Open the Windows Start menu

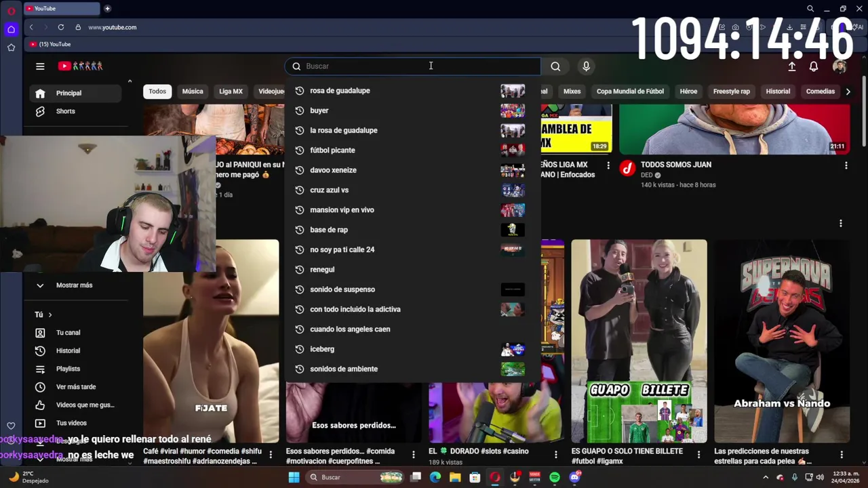(294, 477)
